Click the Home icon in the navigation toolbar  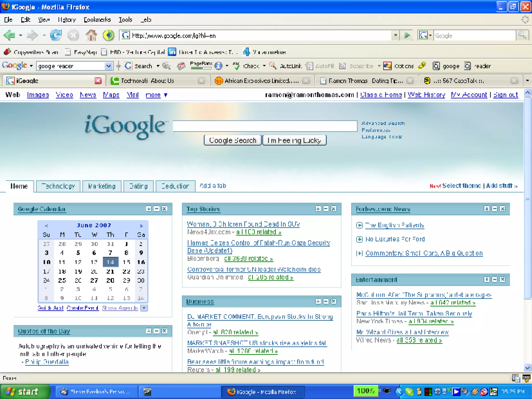click(x=91, y=35)
